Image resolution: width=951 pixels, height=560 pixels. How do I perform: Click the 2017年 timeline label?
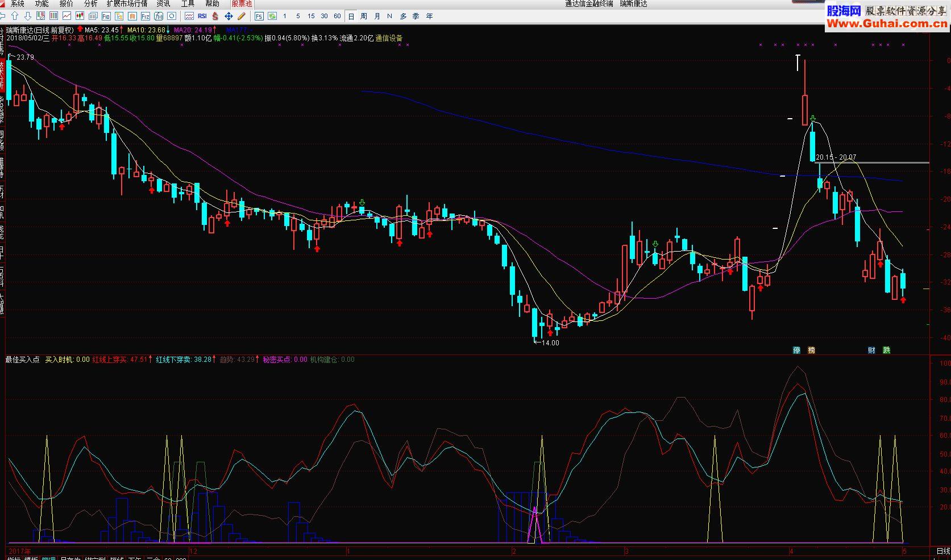click(x=20, y=551)
